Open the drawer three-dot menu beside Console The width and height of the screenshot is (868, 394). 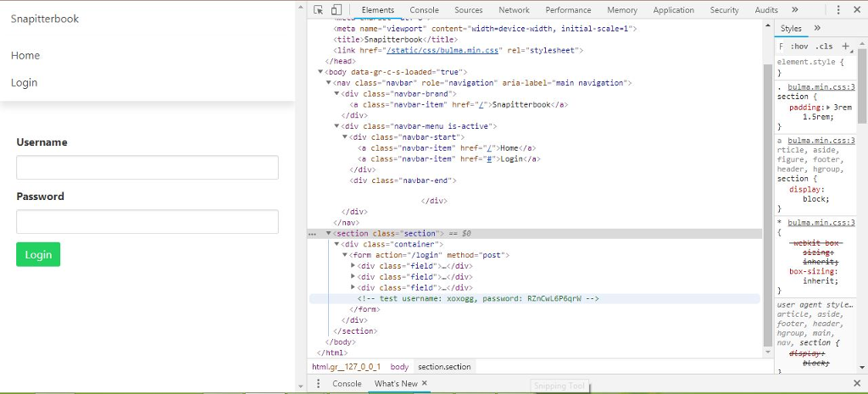point(319,384)
